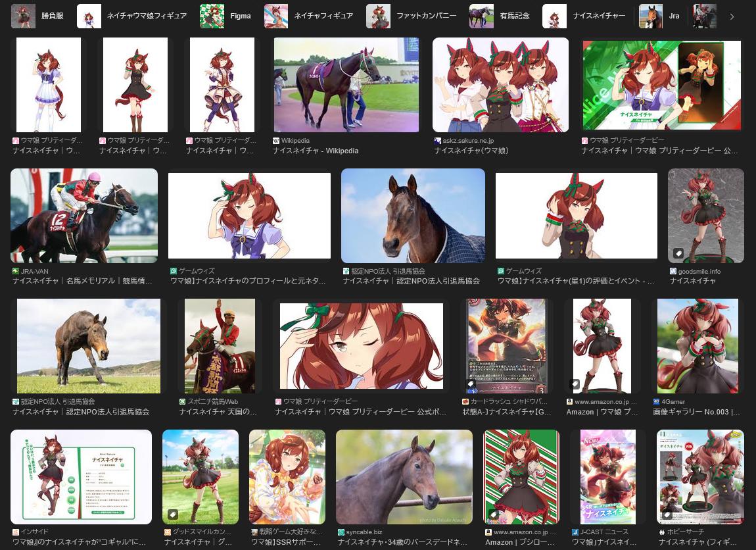Open the horse wearing blue blanket thumbnail

pos(413,216)
